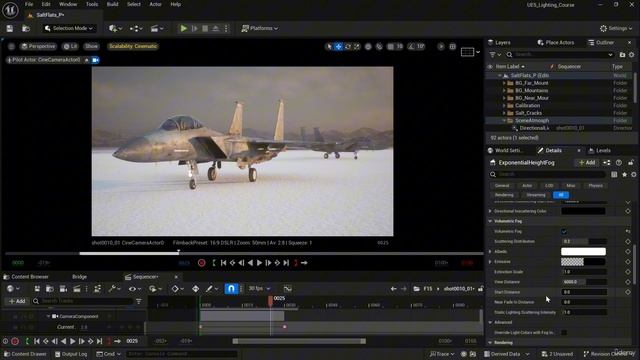
Task: Open the Sequencer curve editor icon
Action: click(x=288, y=289)
